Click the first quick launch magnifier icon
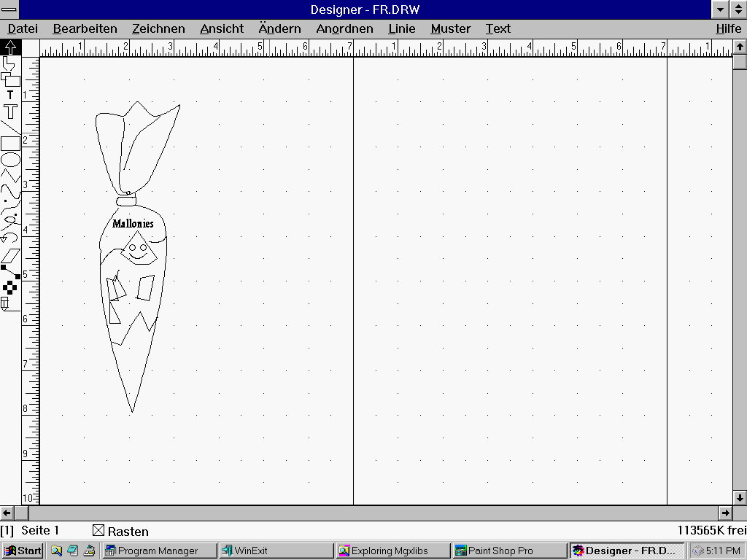Viewport: 747px width, 560px height. [57, 551]
